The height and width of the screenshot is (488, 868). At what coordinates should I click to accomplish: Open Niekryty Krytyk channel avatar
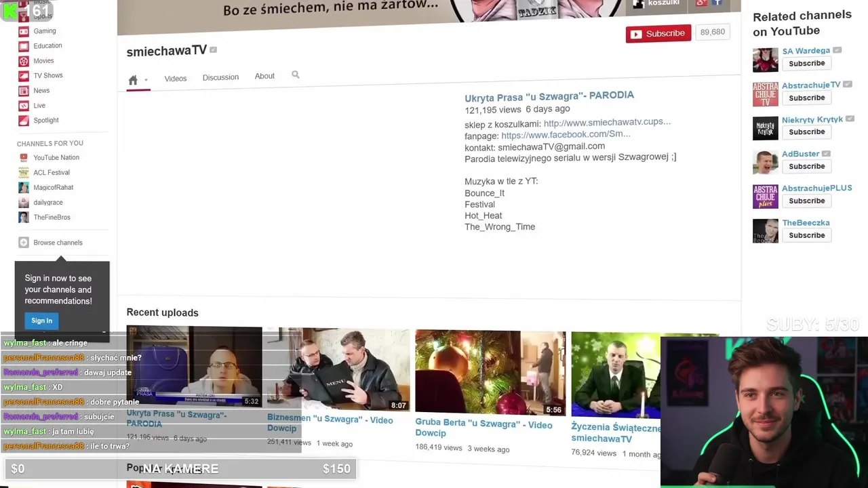[x=766, y=128]
